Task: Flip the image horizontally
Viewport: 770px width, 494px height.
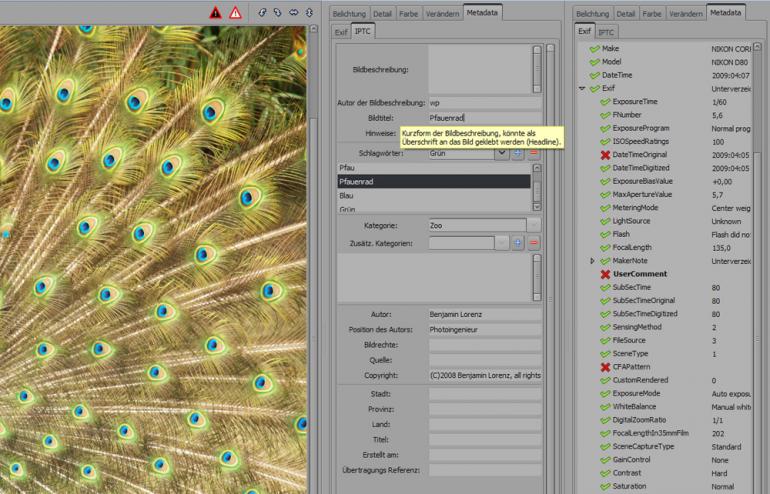Action: (294, 12)
